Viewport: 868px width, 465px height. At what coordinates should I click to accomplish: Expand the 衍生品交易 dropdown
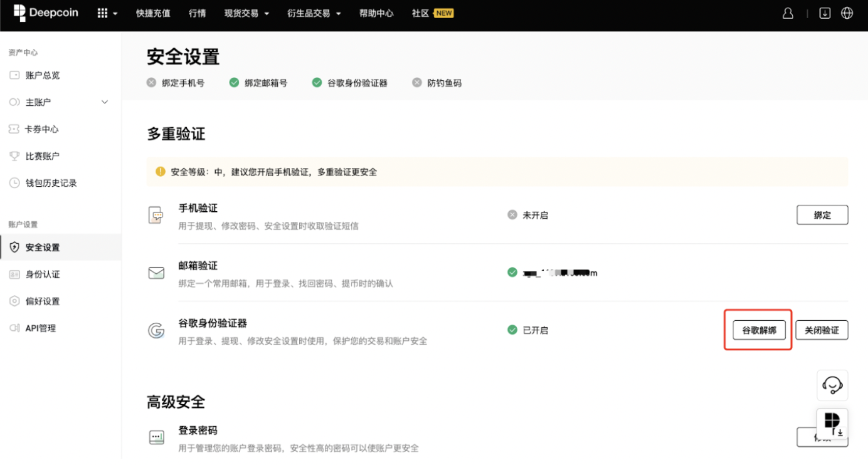click(314, 13)
